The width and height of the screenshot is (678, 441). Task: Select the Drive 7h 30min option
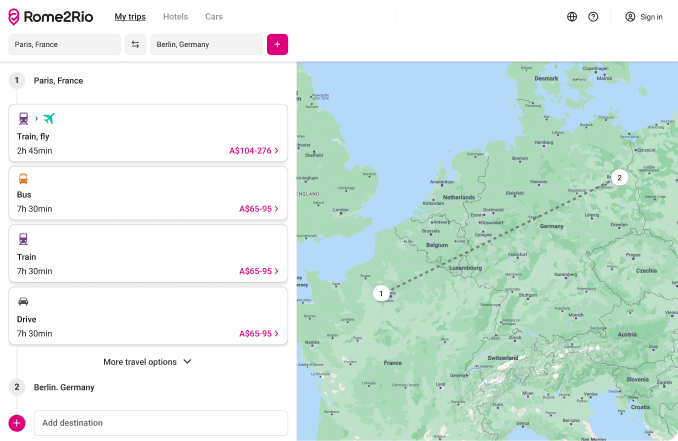click(x=148, y=316)
